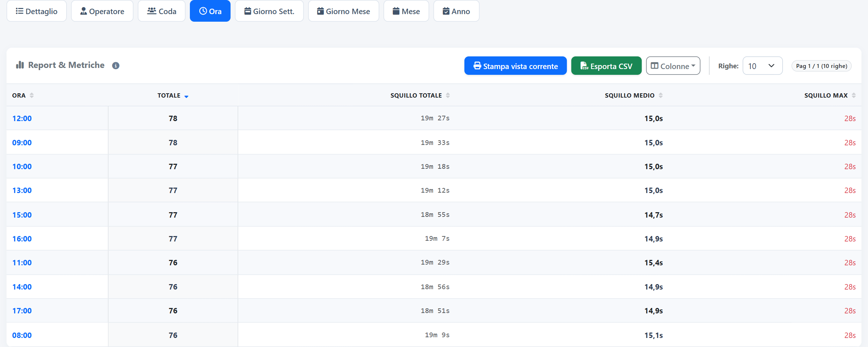The height and width of the screenshot is (347, 868).
Task: Open the 09:00 hour link
Action: tap(22, 143)
